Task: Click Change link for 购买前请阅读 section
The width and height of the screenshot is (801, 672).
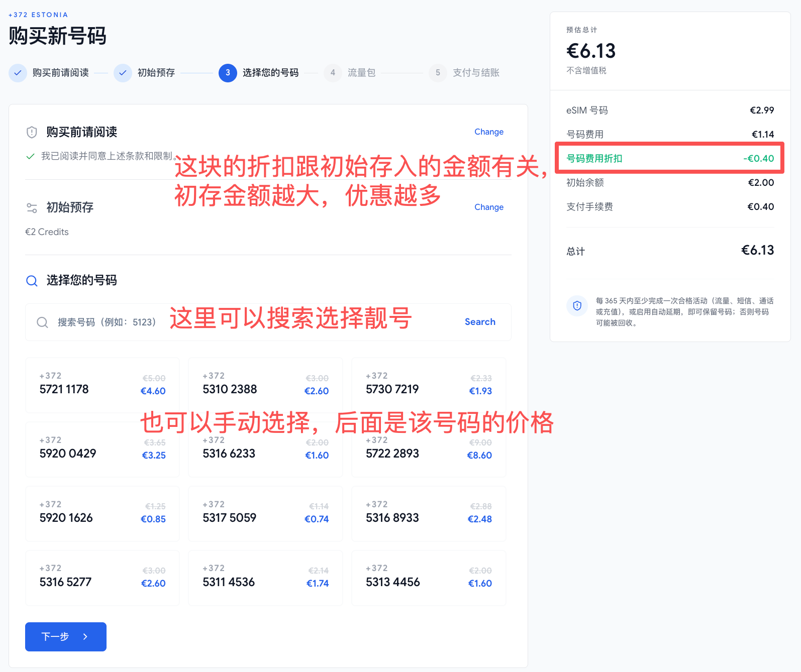Action: tap(489, 132)
